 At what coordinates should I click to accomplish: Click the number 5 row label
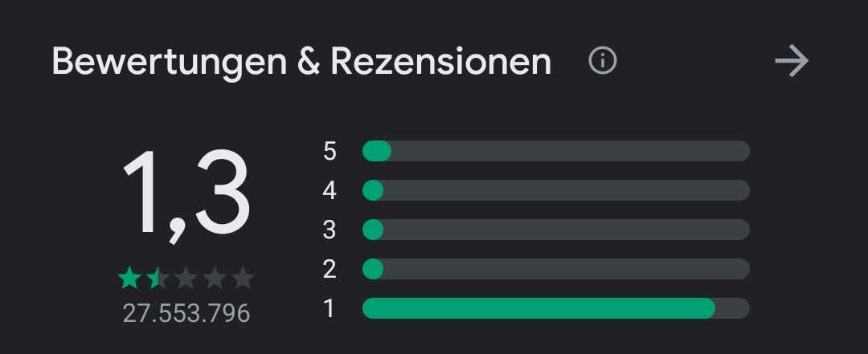330,151
